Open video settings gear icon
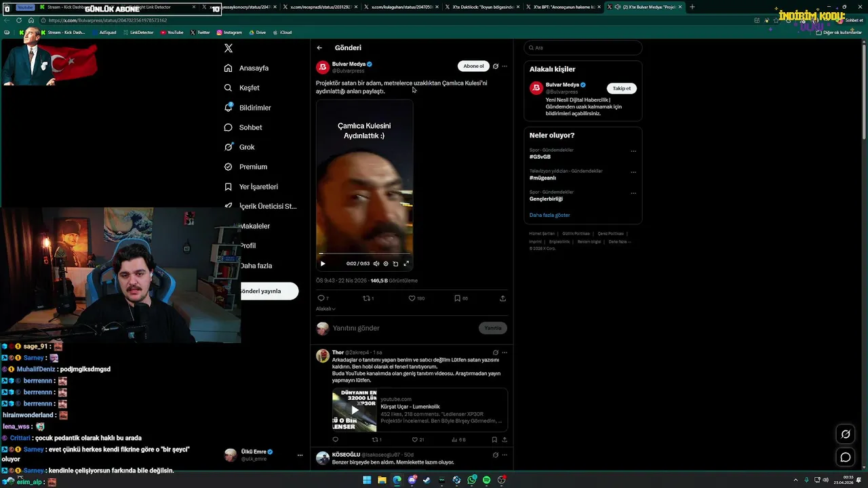 386,264
